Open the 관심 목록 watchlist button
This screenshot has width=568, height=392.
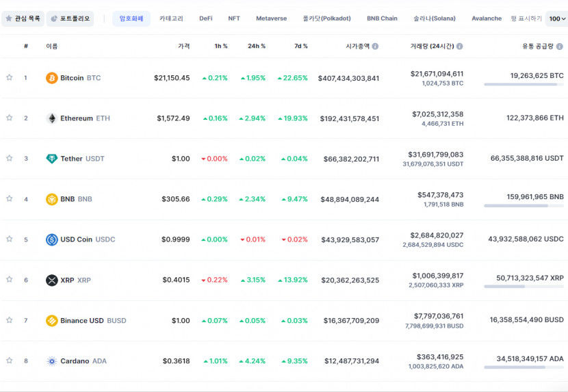(x=23, y=18)
